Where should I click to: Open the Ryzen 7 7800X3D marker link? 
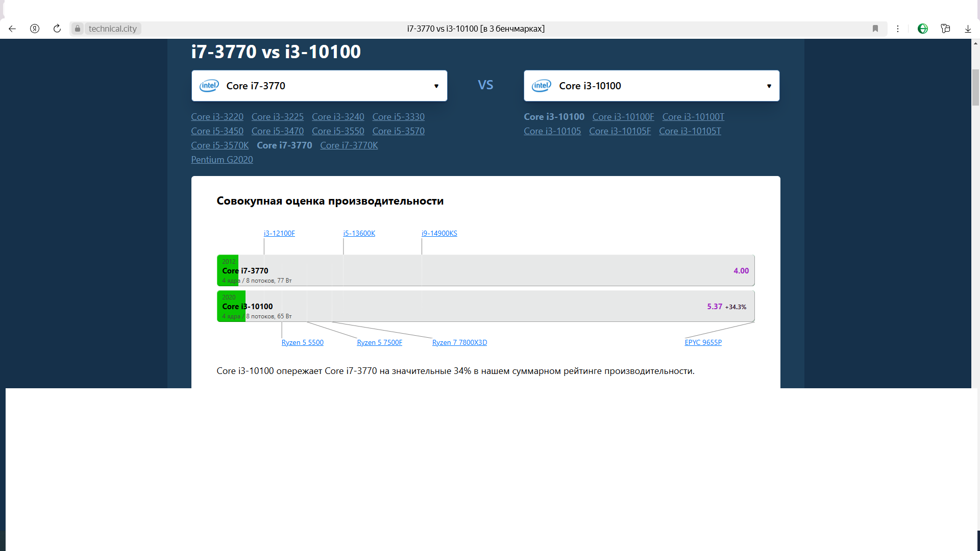[x=459, y=342]
